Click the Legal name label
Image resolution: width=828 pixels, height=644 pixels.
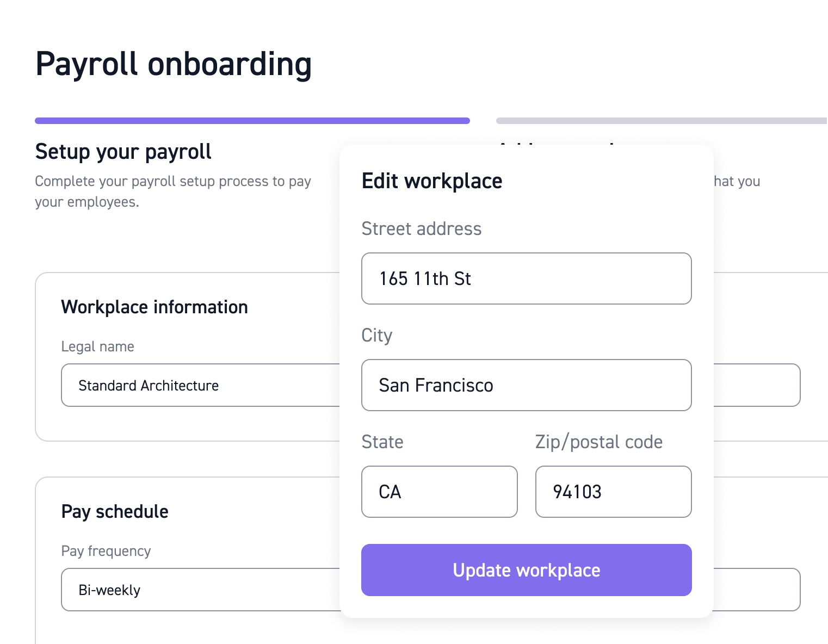(x=97, y=346)
